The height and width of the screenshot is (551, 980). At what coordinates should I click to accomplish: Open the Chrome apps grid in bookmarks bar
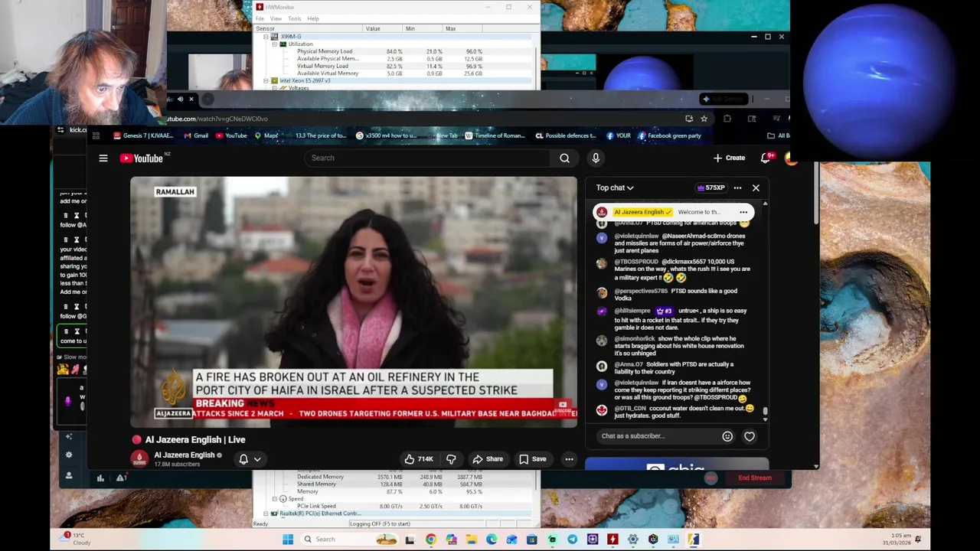(x=96, y=135)
